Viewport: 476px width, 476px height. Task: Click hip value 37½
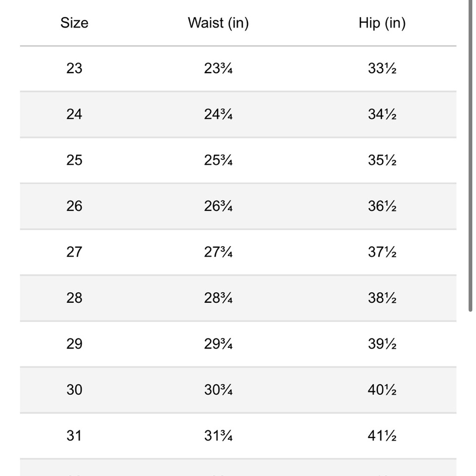[x=382, y=252]
